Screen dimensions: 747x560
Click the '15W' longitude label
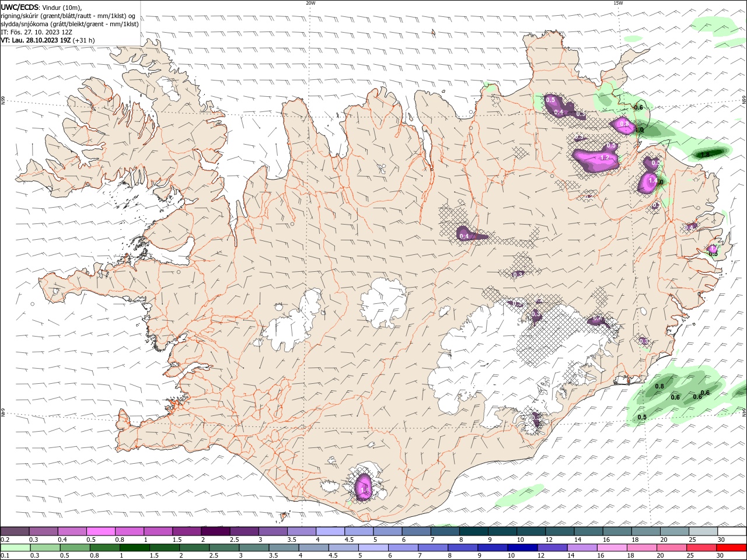[x=618, y=3]
